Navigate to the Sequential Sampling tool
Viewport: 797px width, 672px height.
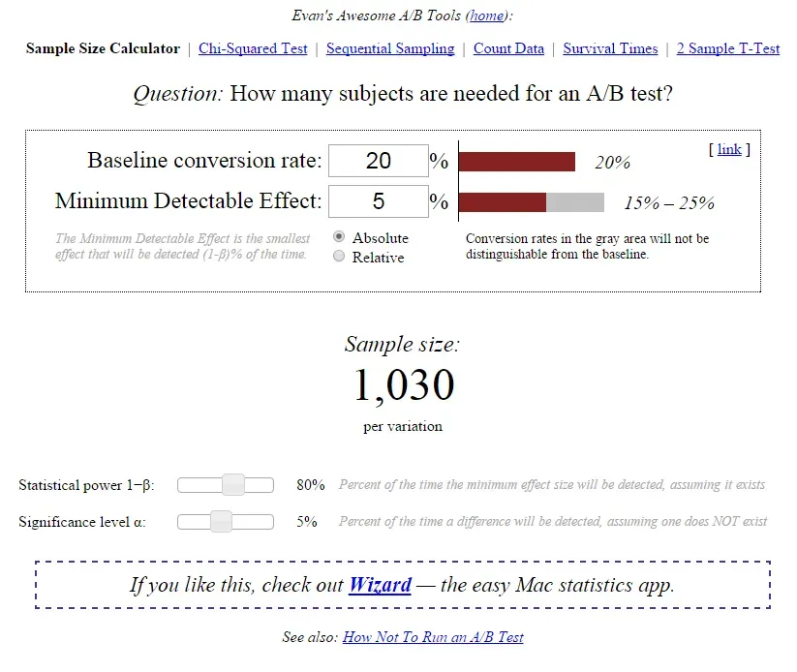tap(390, 48)
